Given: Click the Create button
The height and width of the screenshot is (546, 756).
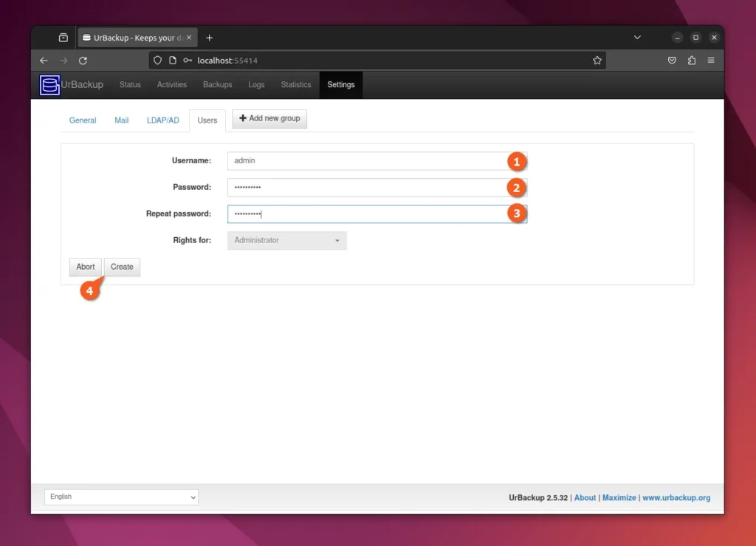Looking at the screenshot, I should pos(122,267).
